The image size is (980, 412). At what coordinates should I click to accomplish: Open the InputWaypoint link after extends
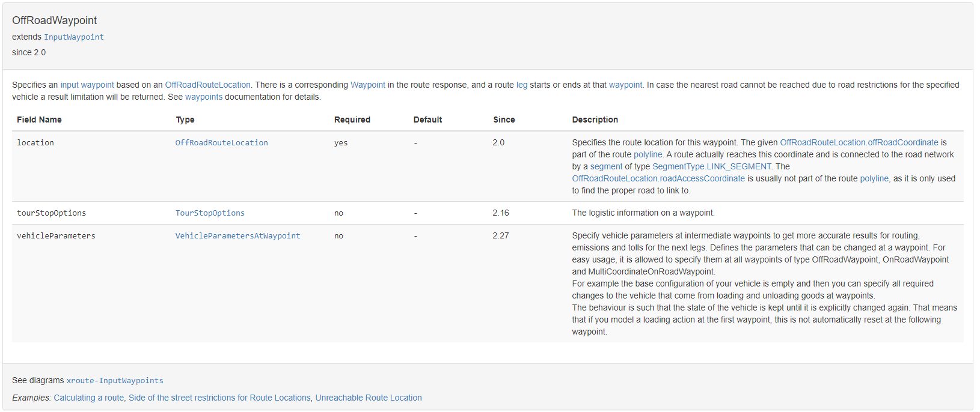pos(73,37)
